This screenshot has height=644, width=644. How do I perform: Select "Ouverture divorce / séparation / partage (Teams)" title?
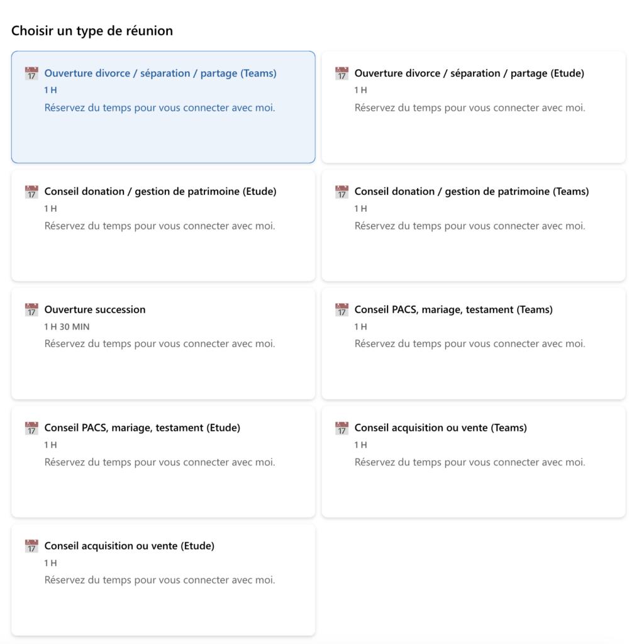pyautogui.click(x=160, y=74)
